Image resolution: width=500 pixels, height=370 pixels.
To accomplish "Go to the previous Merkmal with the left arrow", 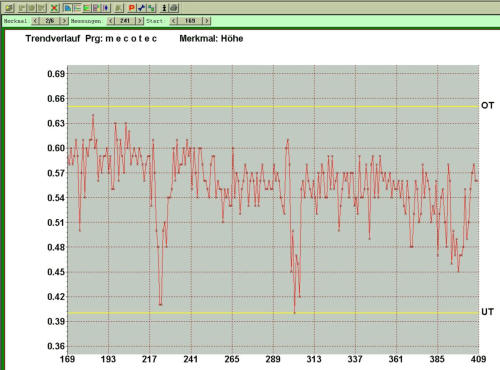I will pos(35,21).
